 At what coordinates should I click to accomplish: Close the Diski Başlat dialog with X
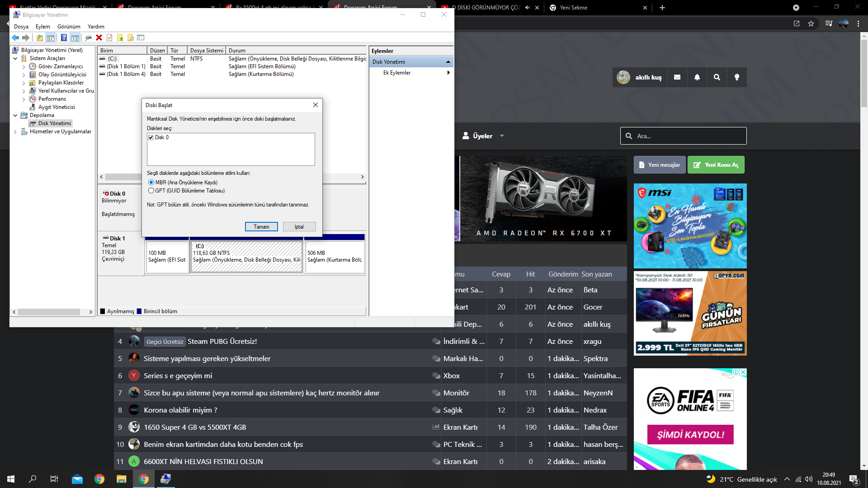(316, 105)
